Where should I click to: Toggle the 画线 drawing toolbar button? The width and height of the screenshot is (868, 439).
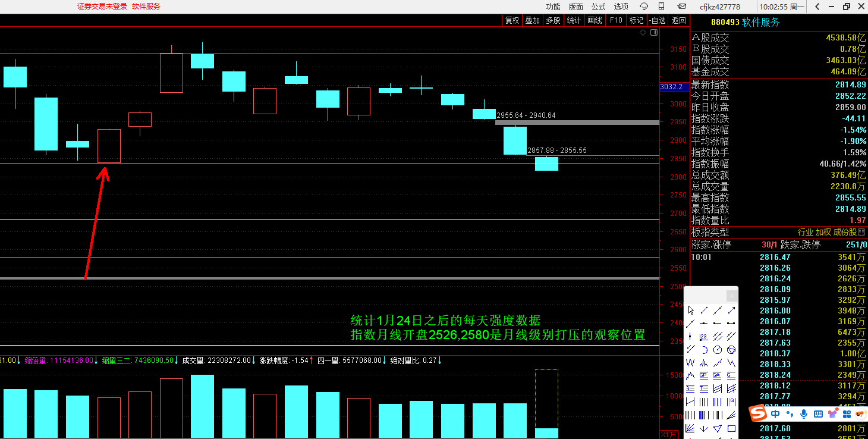pyautogui.click(x=595, y=20)
